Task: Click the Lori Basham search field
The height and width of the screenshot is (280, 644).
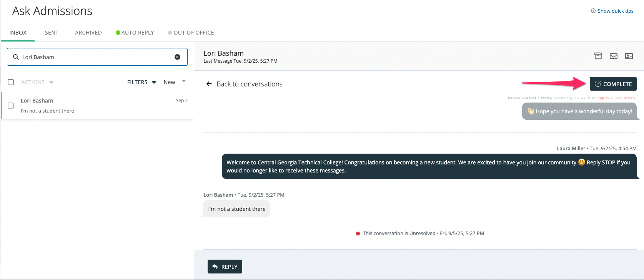Action: tap(96, 57)
